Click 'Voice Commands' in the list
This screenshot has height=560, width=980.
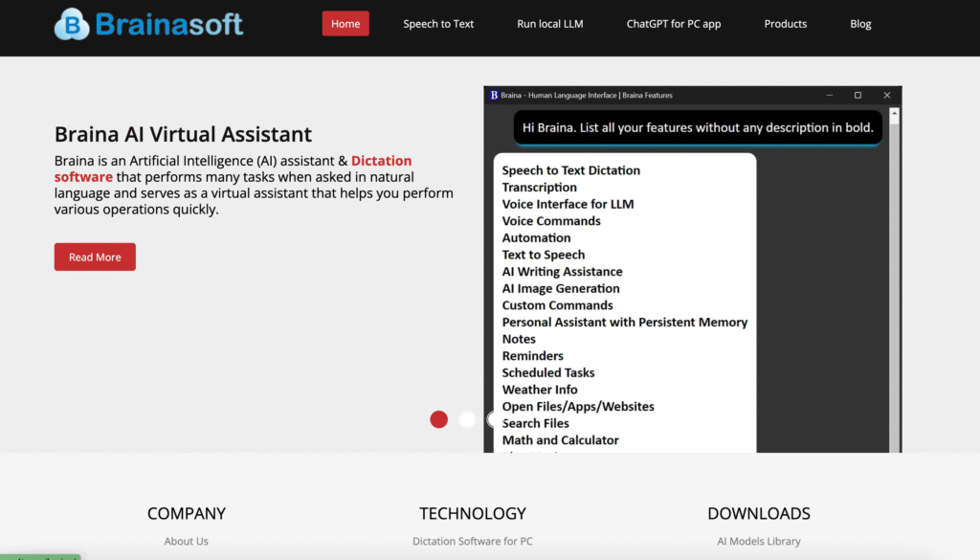(x=551, y=220)
